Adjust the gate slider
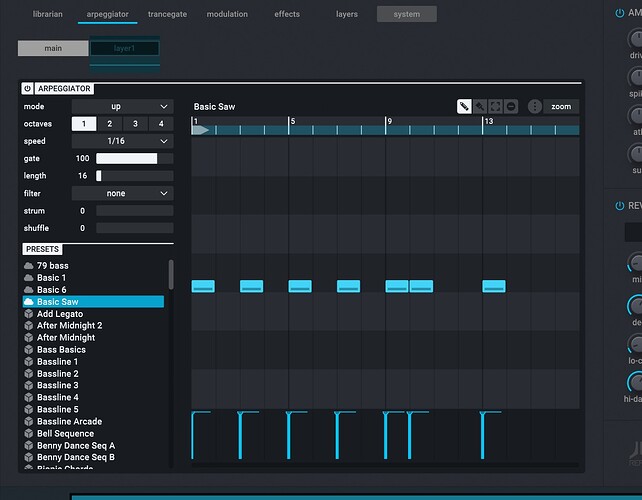Screen dimensions: 642x500 click(x=134, y=158)
